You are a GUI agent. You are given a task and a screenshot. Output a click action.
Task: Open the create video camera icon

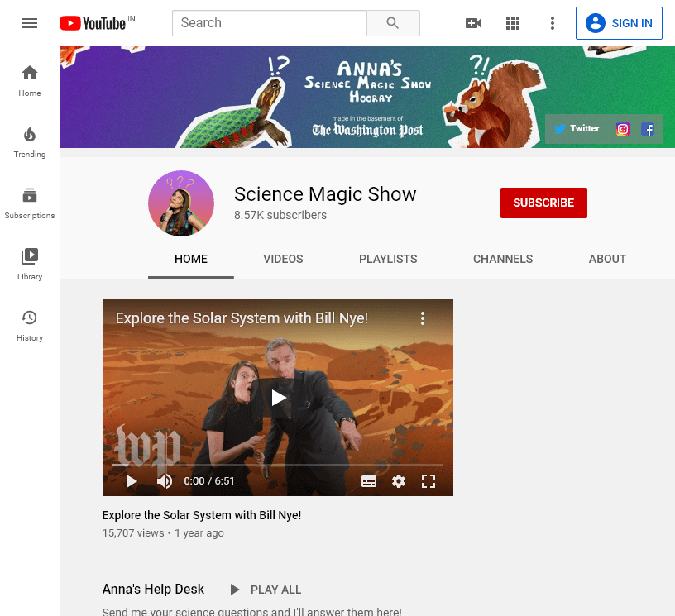[473, 23]
